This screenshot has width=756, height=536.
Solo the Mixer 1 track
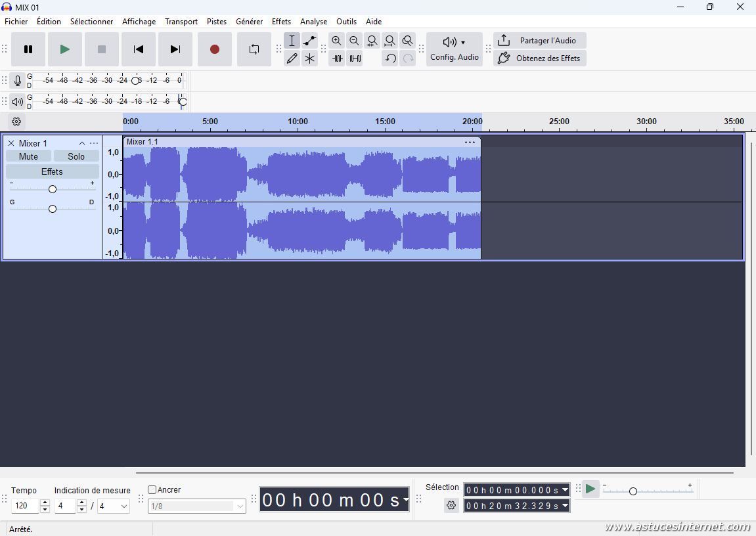click(76, 156)
